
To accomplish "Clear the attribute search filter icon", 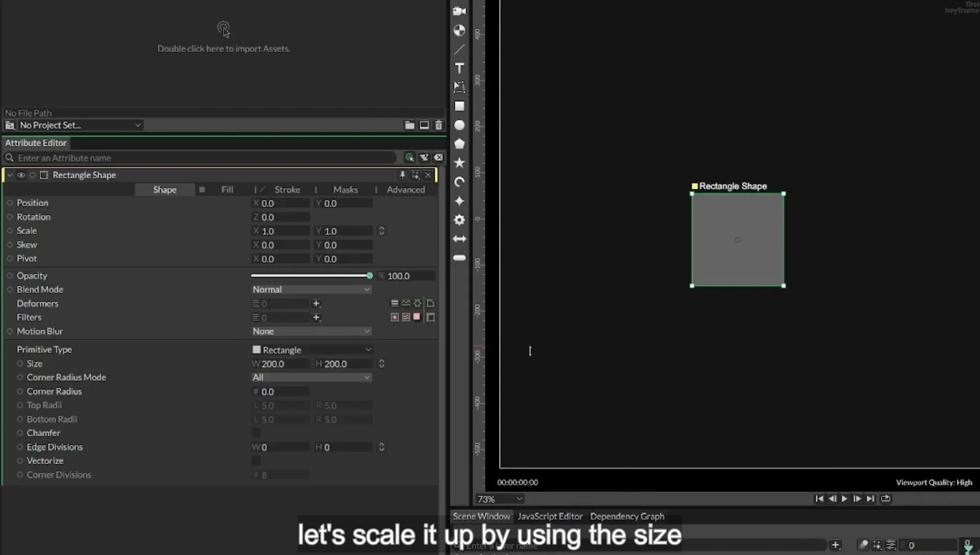I will pyautogui.click(x=438, y=158).
